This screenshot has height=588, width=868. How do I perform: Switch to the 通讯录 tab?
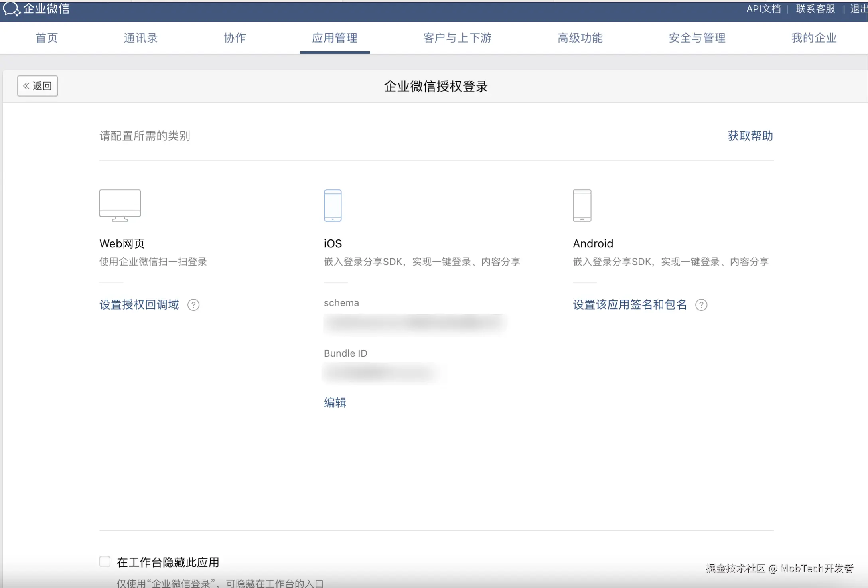pyautogui.click(x=141, y=38)
